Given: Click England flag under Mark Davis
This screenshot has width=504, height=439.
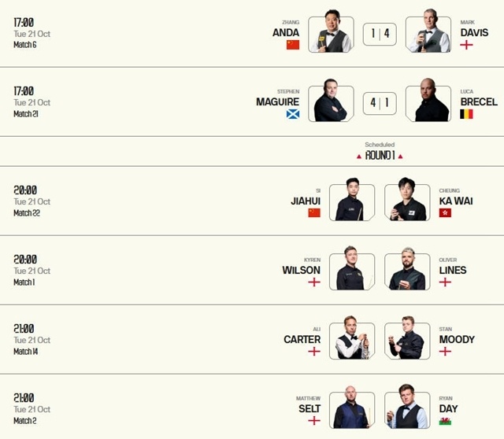Looking at the screenshot, I should 466,45.
